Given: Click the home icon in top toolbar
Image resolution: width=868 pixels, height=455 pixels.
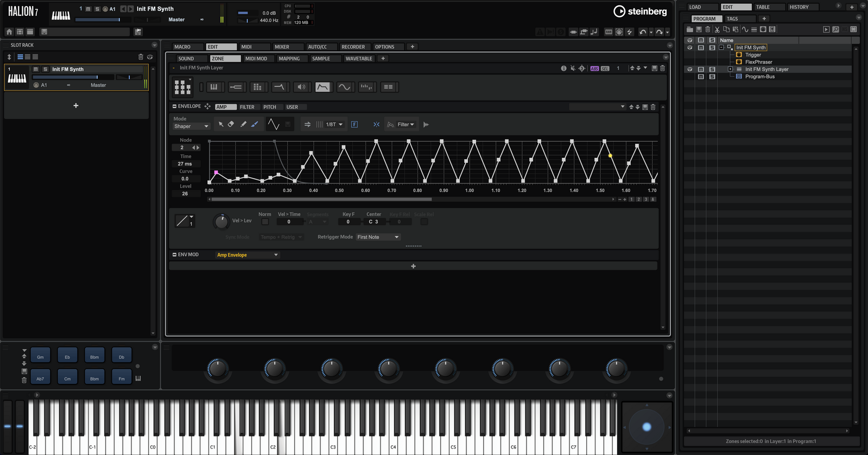Looking at the screenshot, I should click(9, 32).
